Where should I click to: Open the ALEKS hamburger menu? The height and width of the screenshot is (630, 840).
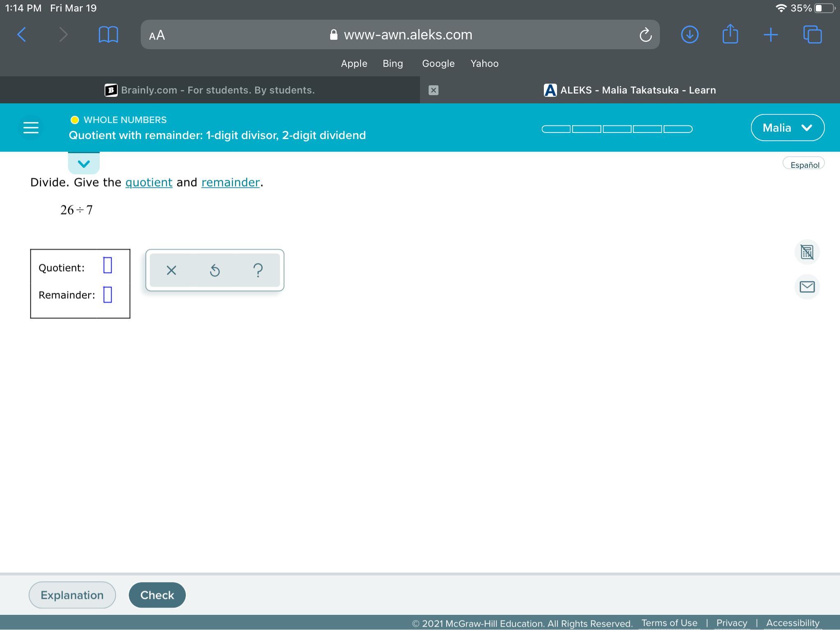[x=31, y=128]
